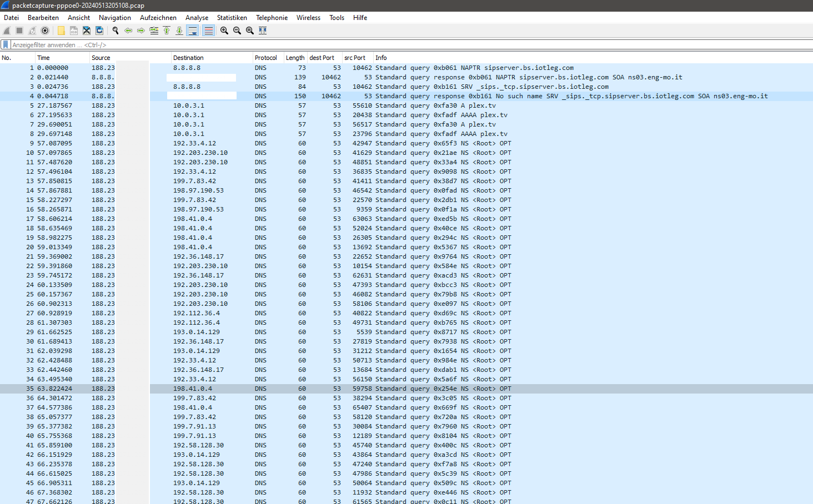Screen dimensions: 813x504
Task: Select packet 29 with src port 5539
Action: tap(406, 332)
